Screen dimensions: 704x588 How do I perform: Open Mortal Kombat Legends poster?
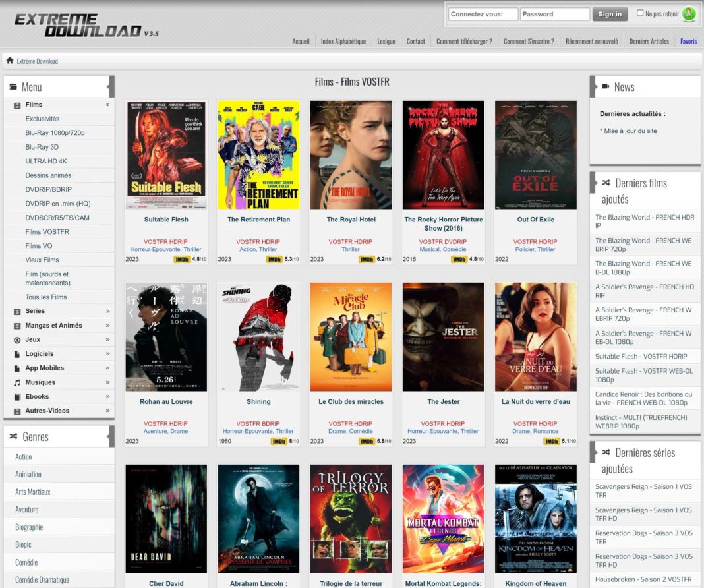(x=443, y=519)
